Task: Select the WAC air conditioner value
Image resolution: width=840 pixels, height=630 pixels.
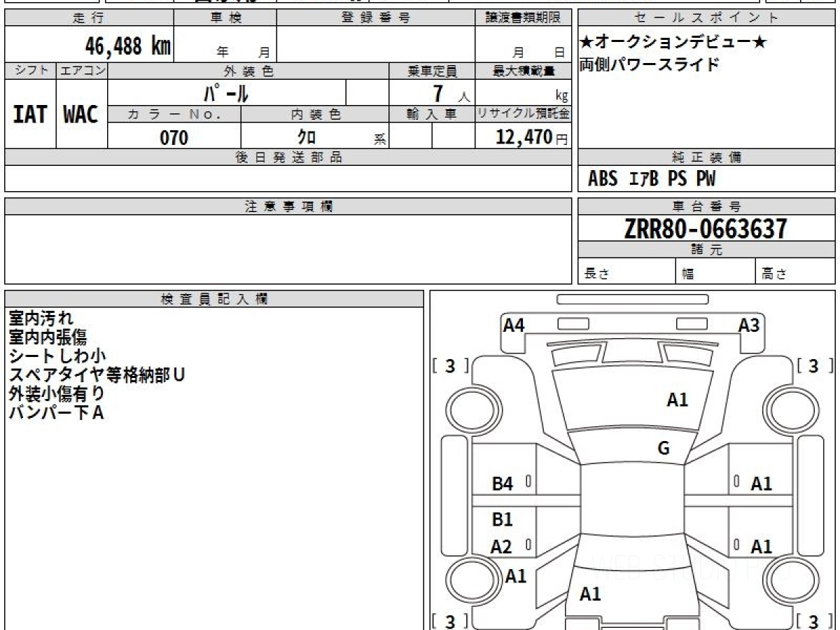Action: point(81,114)
